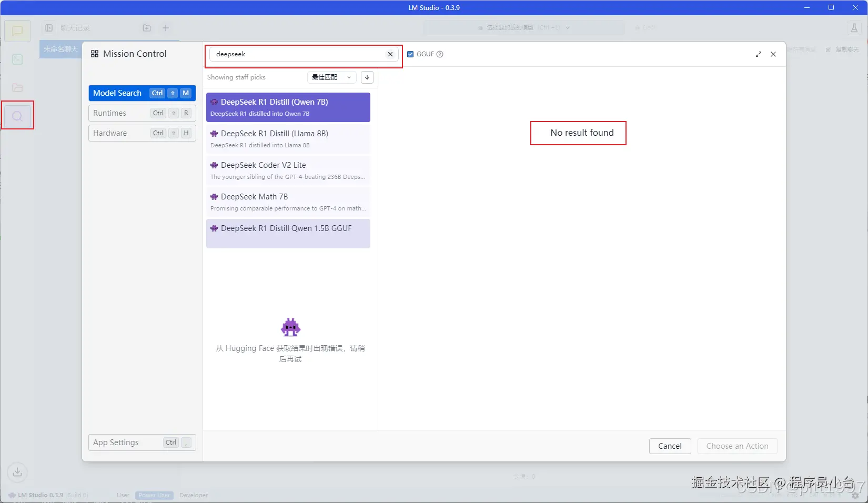
Task: Open the Downloads icon at bottom left
Action: pyautogui.click(x=17, y=472)
